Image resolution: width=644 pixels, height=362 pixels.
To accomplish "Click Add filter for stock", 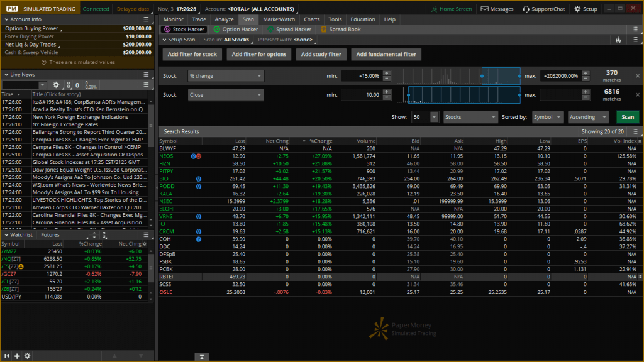I will point(192,54).
